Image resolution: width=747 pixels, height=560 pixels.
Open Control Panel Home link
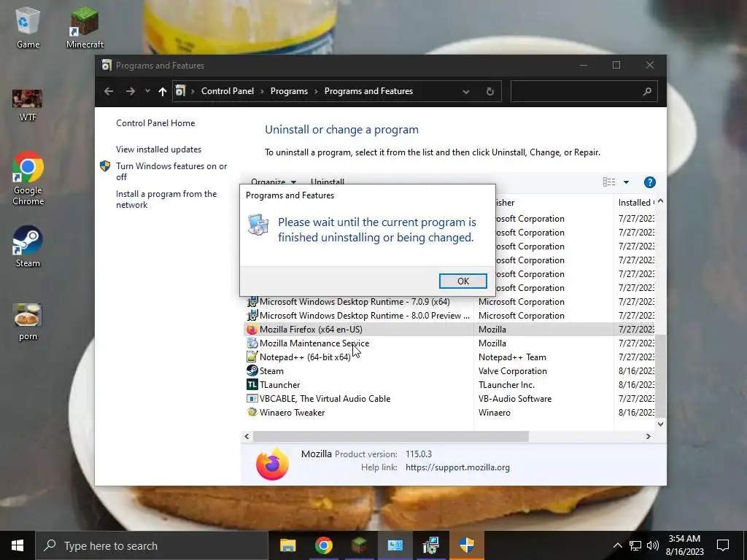[x=155, y=122]
